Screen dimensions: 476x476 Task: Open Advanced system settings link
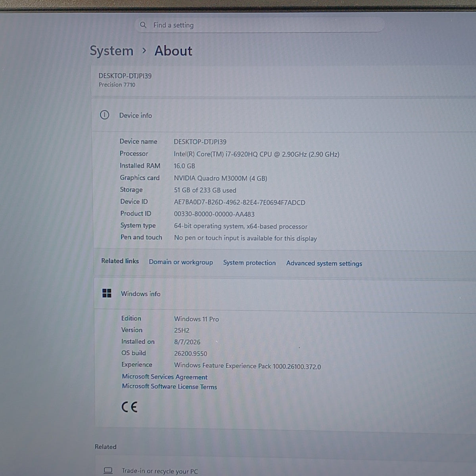click(x=324, y=263)
